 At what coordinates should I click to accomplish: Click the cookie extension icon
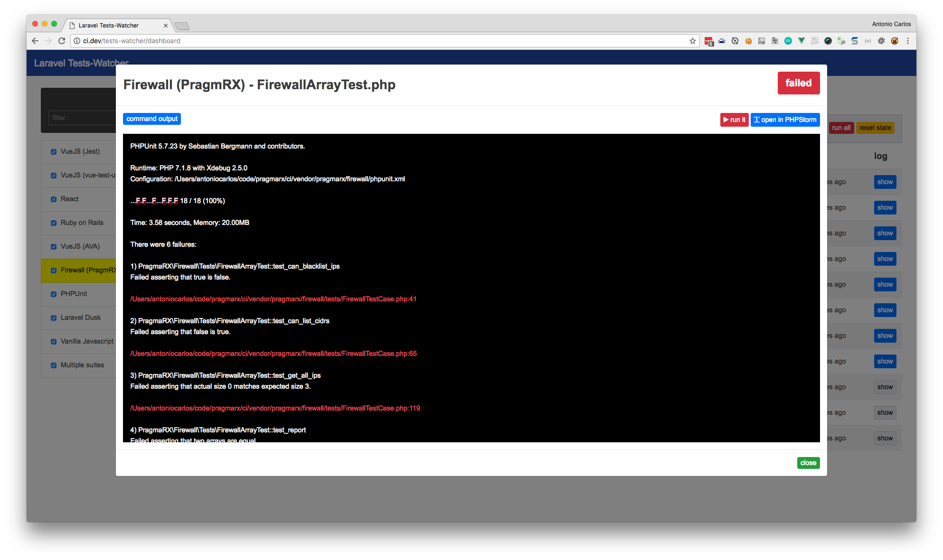748,41
